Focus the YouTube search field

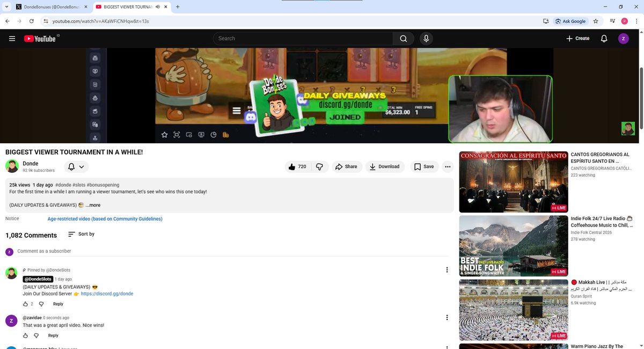coord(303,39)
